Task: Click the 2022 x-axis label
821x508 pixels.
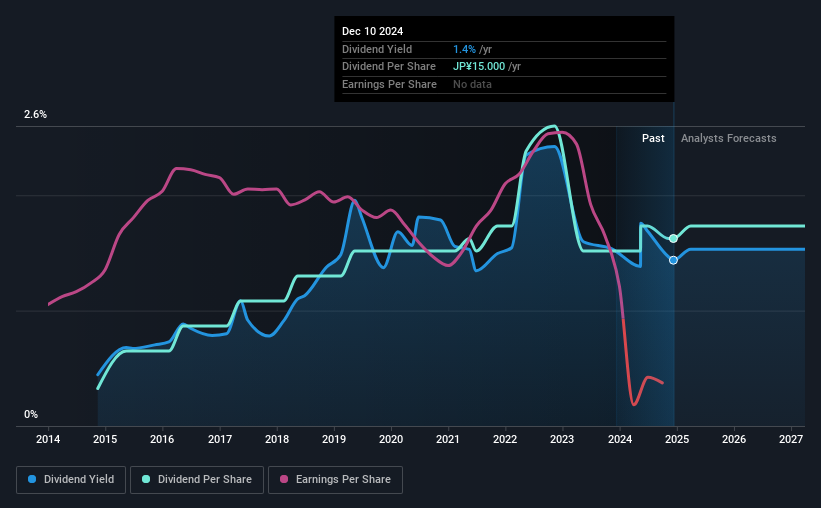Action: pos(505,439)
